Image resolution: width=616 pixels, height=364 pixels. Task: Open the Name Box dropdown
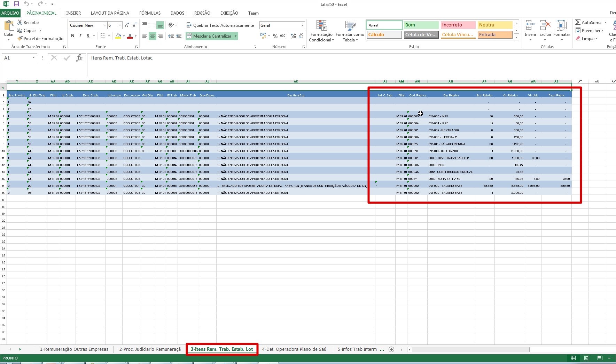click(x=33, y=58)
